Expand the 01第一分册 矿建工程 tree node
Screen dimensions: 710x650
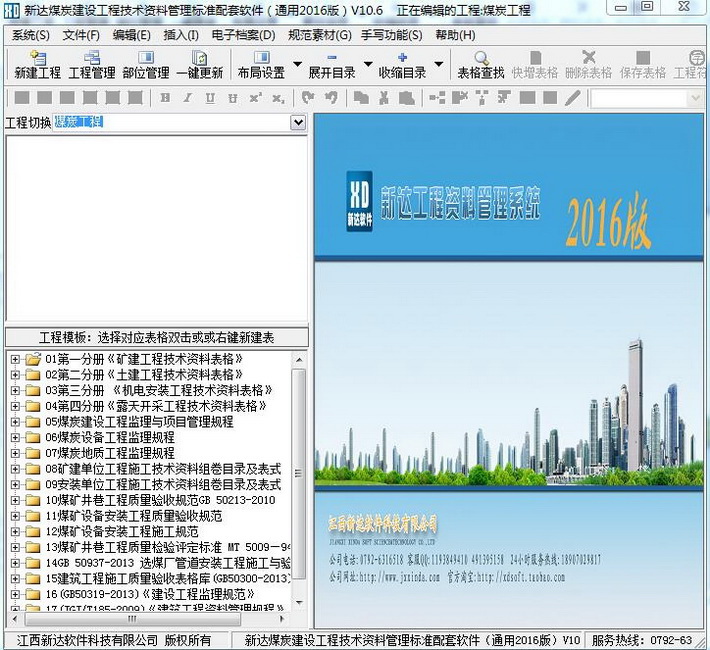click(15, 359)
